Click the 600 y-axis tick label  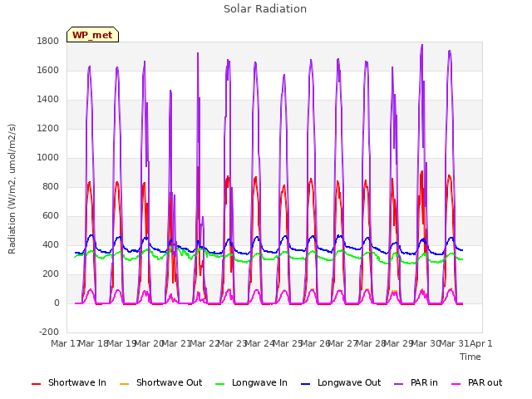point(51,216)
